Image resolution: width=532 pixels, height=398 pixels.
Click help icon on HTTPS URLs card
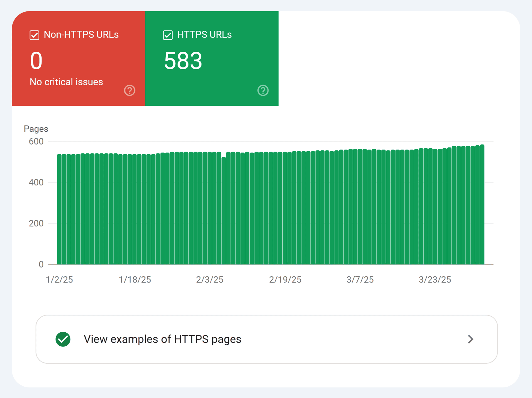[263, 90]
